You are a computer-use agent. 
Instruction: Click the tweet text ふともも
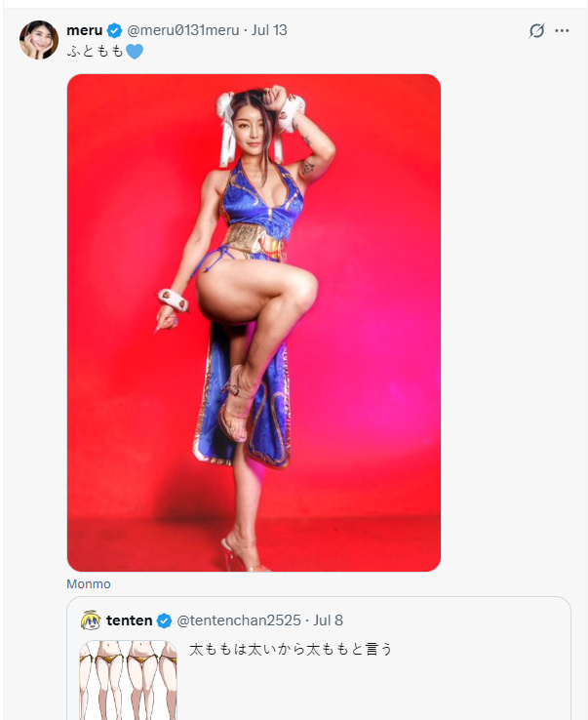tap(95, 51)
